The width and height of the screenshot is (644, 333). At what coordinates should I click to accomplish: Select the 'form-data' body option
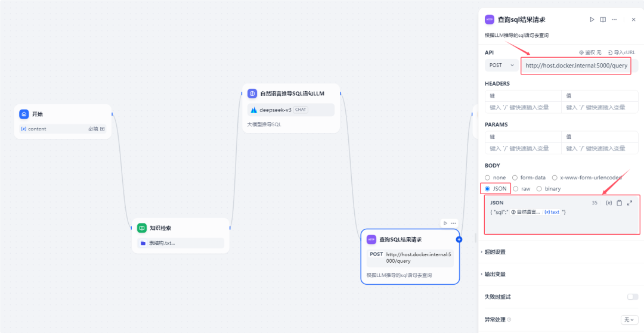click(515, 178)
